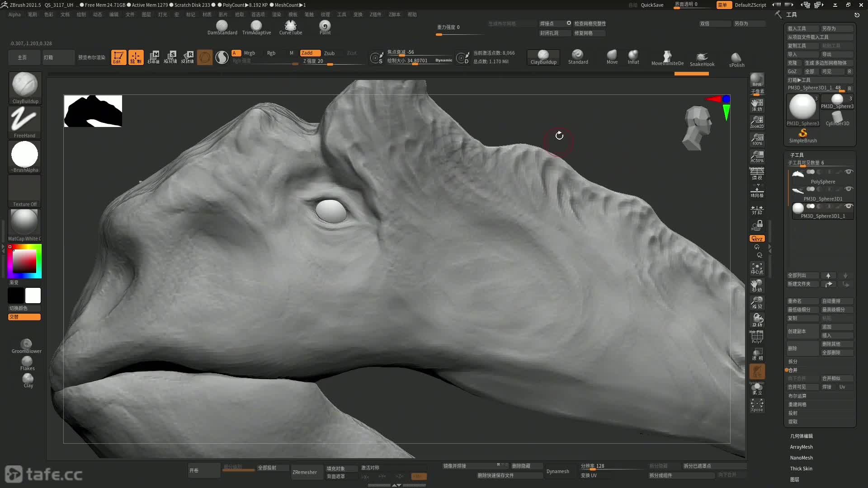Select the GroomBlower brush icon
868x488 pixels.
pos(26,346)
